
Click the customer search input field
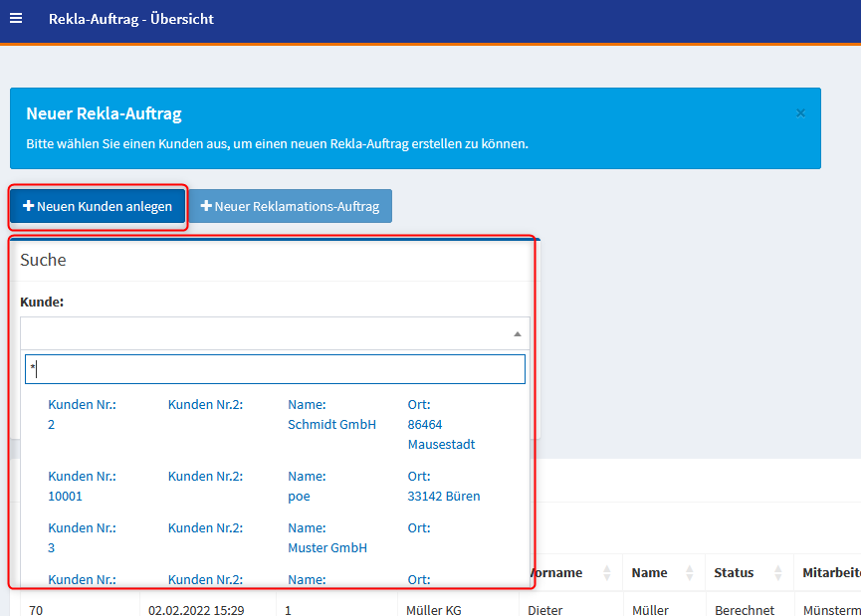[275, 369]
